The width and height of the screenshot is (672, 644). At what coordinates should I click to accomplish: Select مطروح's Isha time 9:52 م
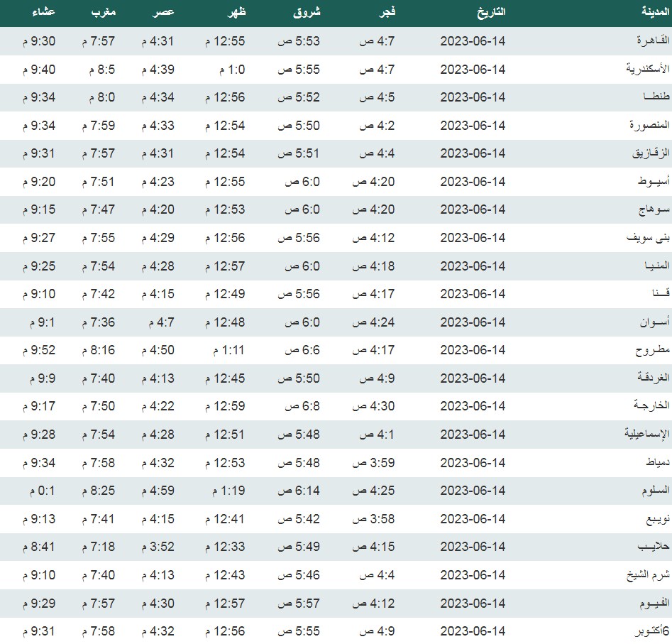pos(40,350)
